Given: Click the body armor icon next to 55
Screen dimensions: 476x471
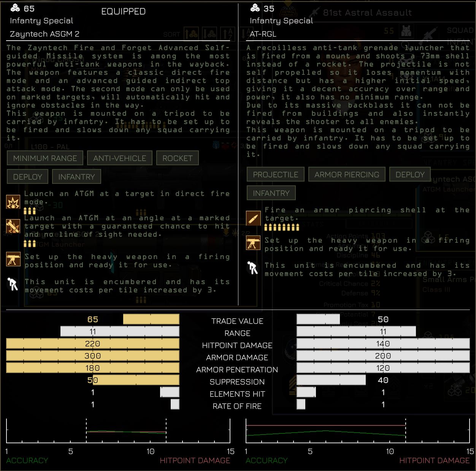Looking at the screenshot, I should pos(406,30).
